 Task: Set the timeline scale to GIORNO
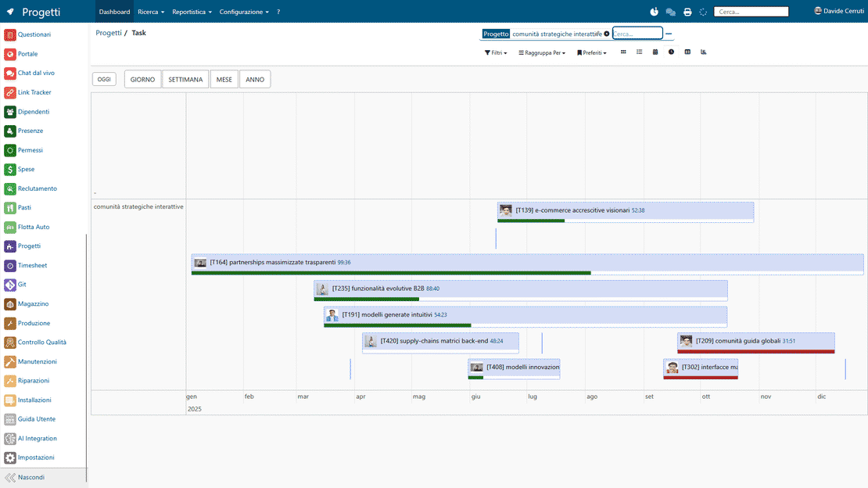(142, 79)
